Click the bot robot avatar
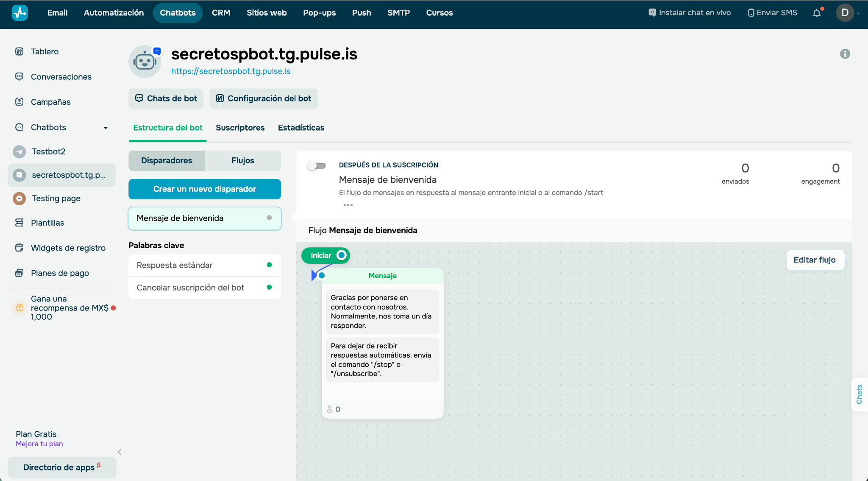 145,62
